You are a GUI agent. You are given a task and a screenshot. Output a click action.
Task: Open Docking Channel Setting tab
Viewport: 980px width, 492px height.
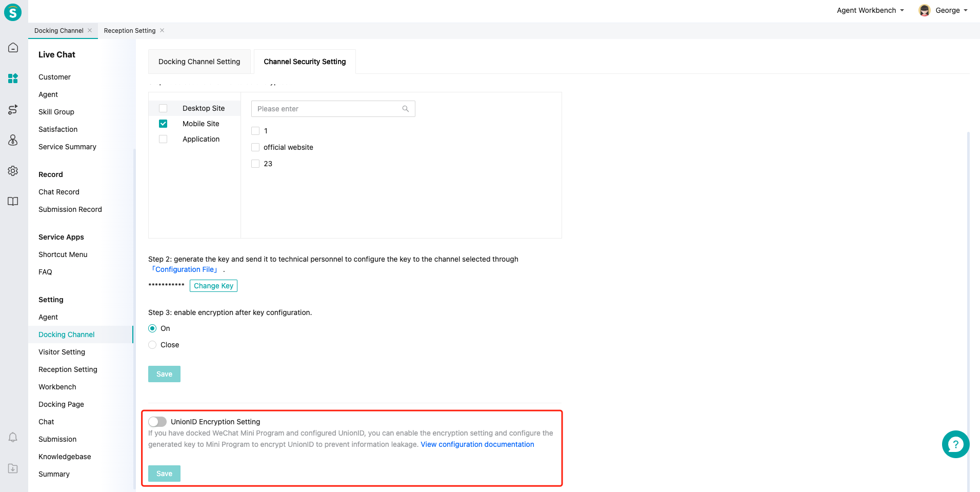pyautogui.click(x=199, y=62)
